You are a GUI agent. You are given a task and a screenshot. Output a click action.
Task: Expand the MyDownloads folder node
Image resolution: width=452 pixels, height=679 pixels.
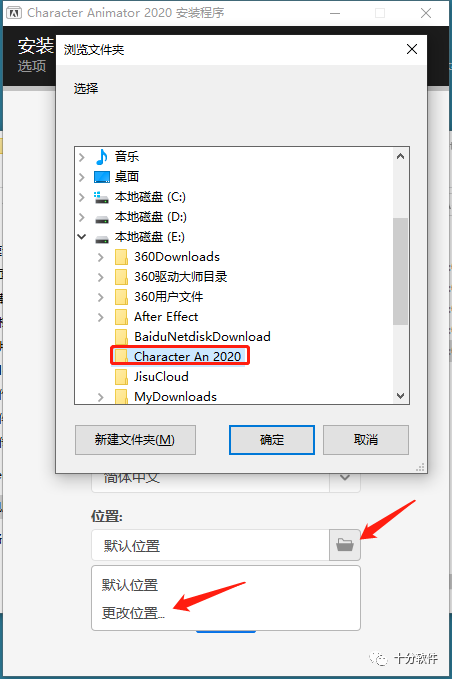pos(100,397)
